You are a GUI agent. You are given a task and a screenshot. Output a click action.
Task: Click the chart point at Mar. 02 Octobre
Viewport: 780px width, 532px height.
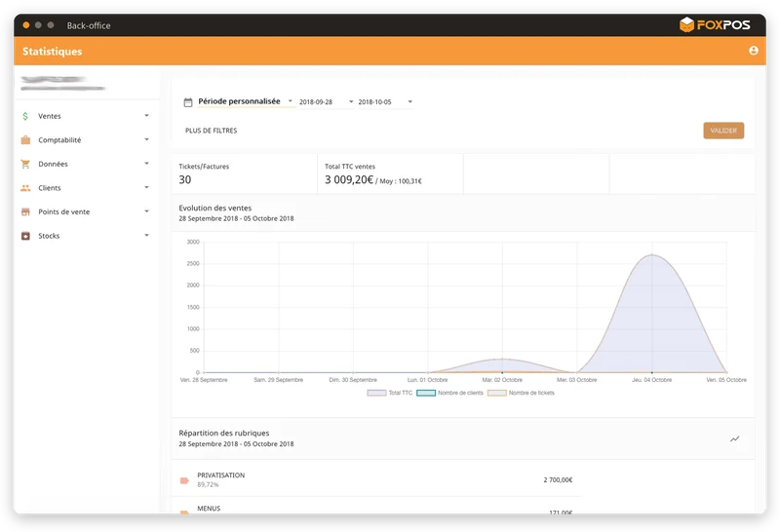[x=502, y=359]
